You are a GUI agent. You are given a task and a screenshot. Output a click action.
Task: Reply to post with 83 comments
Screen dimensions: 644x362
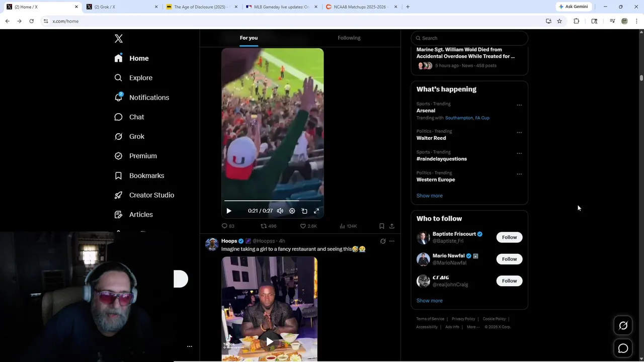tap(228, 226)
